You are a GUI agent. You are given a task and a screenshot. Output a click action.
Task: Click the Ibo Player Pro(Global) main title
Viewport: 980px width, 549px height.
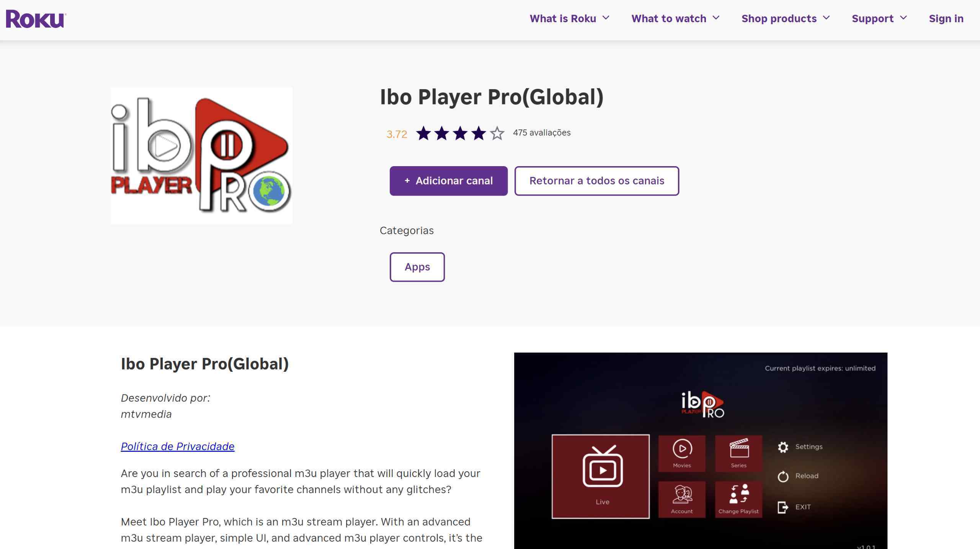click(x=492, y=97)
